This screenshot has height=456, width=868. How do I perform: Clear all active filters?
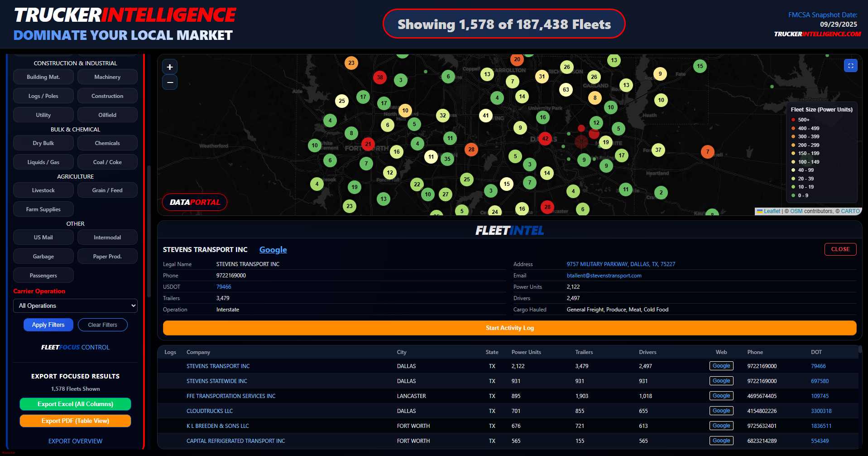pos(102,325)
